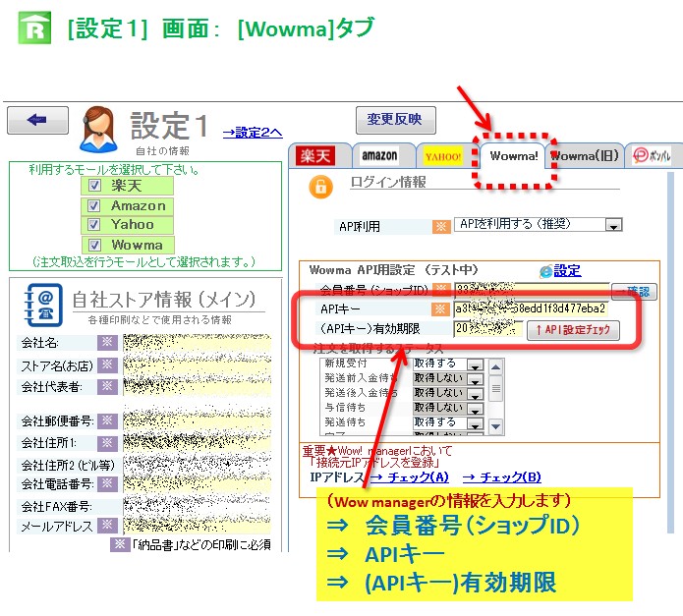Click the customer support avatar icon

(x=99, y=130)
